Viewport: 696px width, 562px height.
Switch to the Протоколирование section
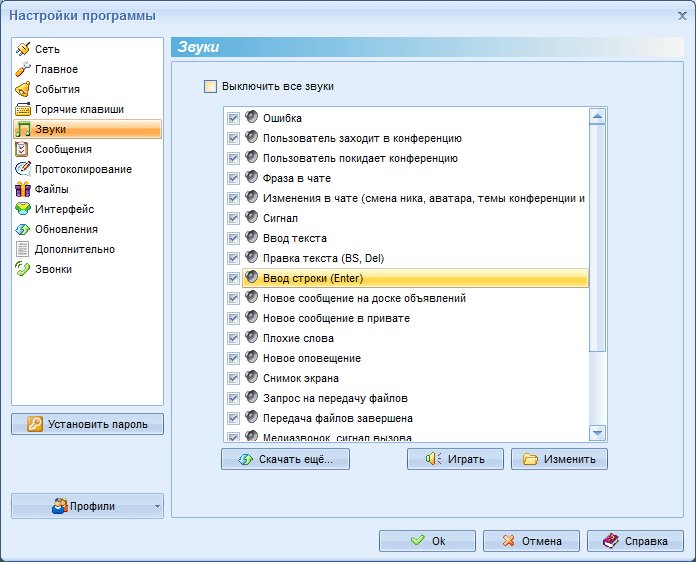pos(82,169)
